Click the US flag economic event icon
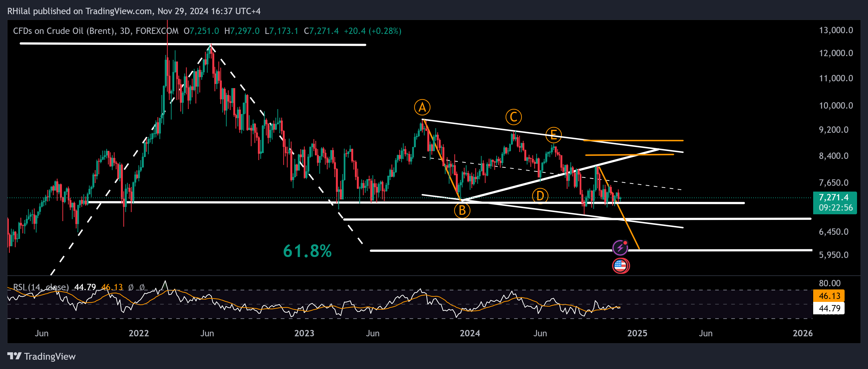Viewport: 868px width, 369px height. (620, 266)
